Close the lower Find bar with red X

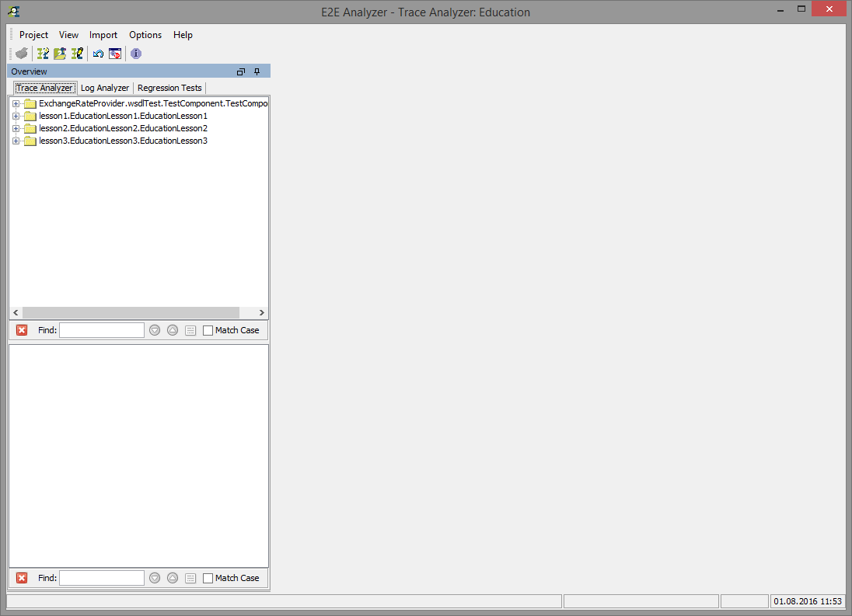pos(21,577)
